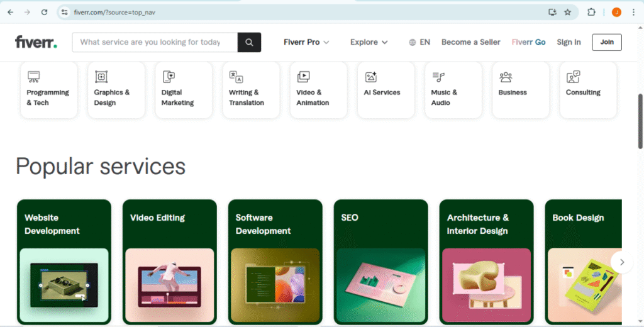Viewport: 644px width, 327px height.
Task: Open Graphics & Design category icon
Action: point(101,77)
